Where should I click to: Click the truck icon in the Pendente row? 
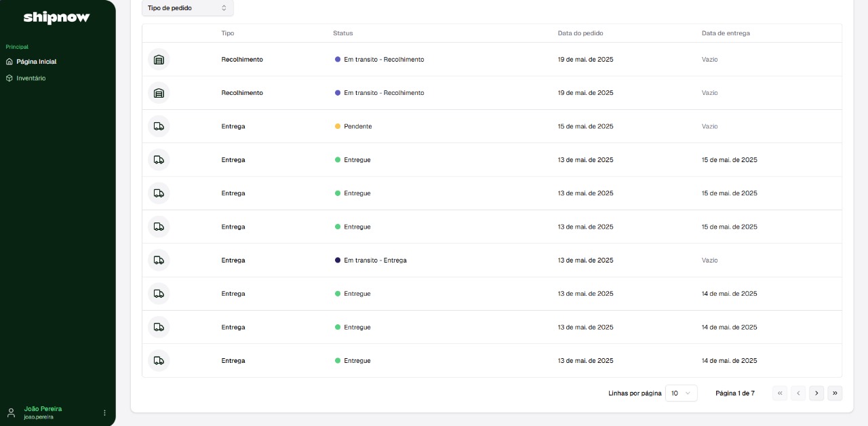(x=159, y=126)
